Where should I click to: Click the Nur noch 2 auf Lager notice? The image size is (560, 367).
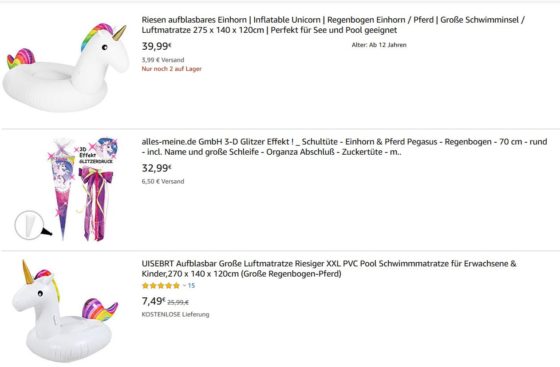click(171, 69)
